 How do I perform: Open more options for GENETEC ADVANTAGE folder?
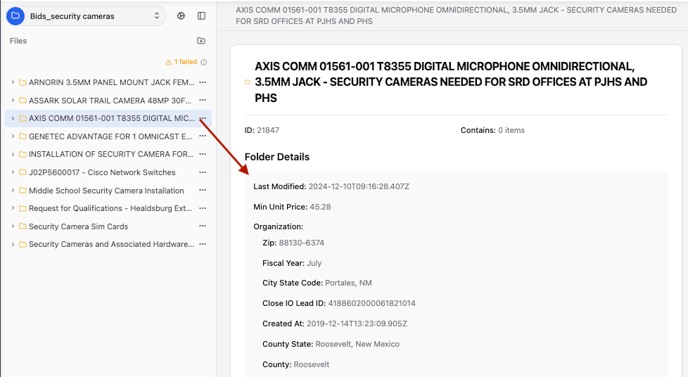[202, 136]
